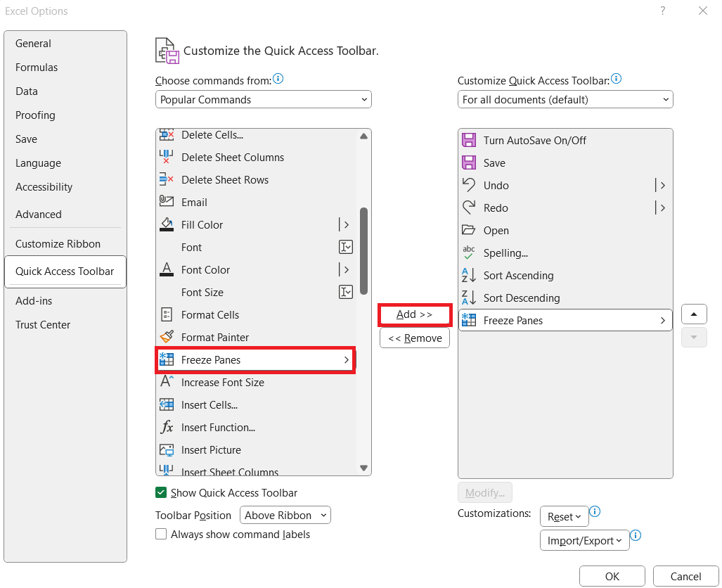Click the Move Up arrow button
This screenshot has width=722, height=588.
[x=694, y=314]
